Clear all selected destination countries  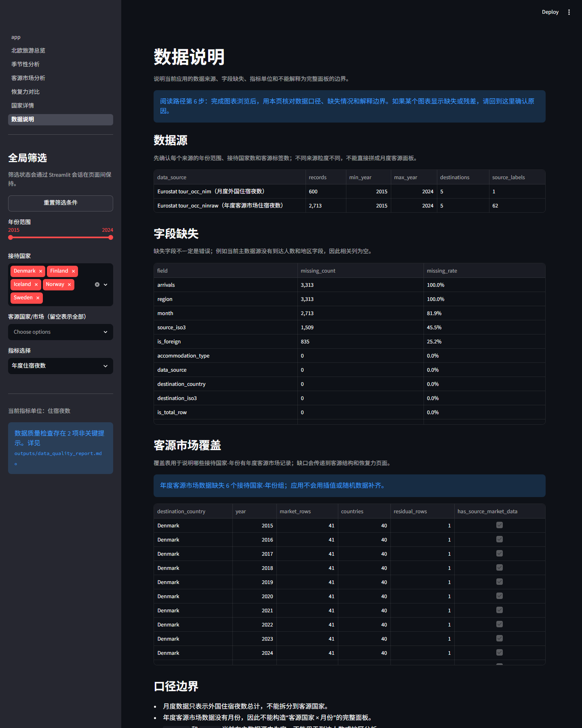(x=97, y=285)
